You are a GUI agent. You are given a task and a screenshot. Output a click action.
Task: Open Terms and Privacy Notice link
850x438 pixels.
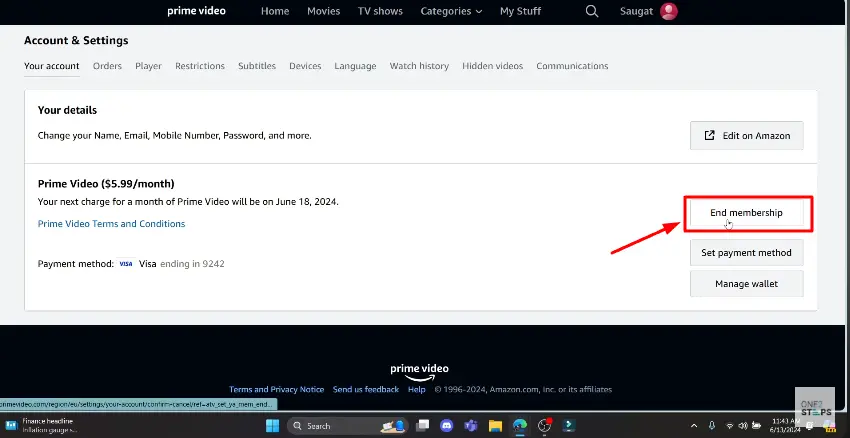pyautogui.click(x=276, y=389)
